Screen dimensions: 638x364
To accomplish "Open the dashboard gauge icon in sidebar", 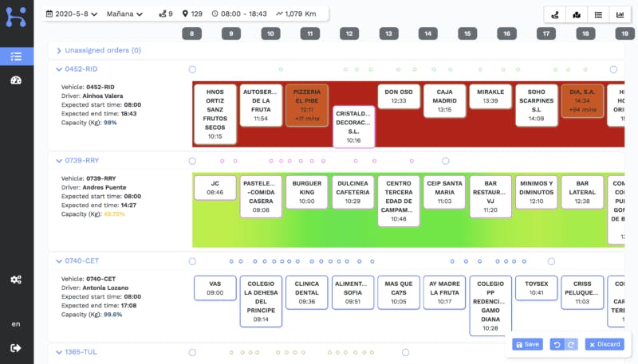I will point(16,80).
